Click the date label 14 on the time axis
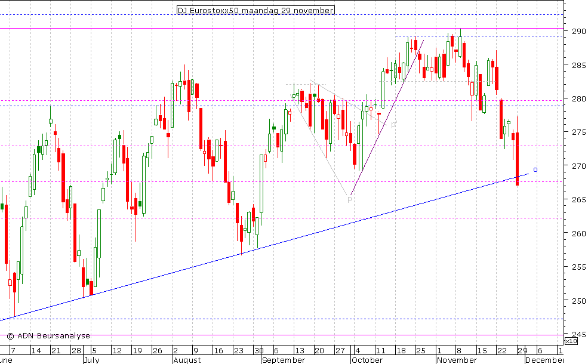The image size is (588, 364). [36, 350]
